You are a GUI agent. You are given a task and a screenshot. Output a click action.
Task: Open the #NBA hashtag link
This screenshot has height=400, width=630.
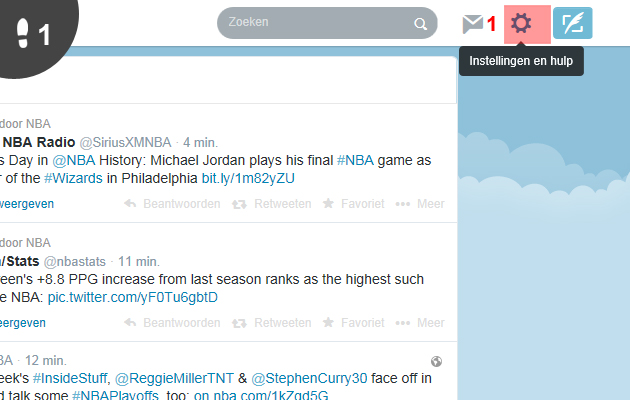[x=355, y=160]
